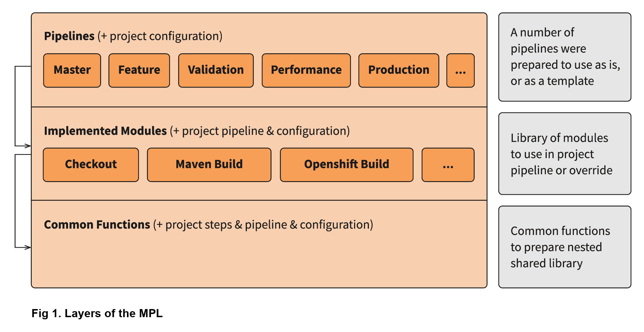Click the Production pipeline box
644x332 pixels.
pos(399,70)
